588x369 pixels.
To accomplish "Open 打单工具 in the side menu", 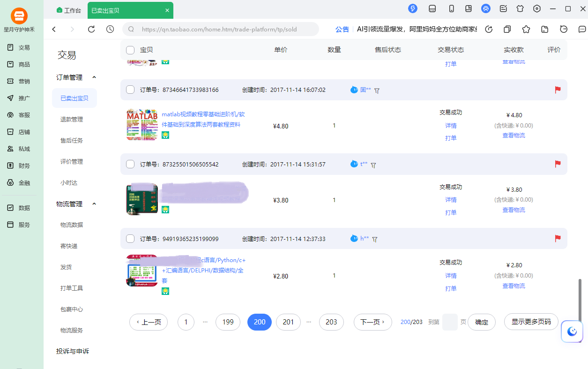I will click(x=72, y=288).
